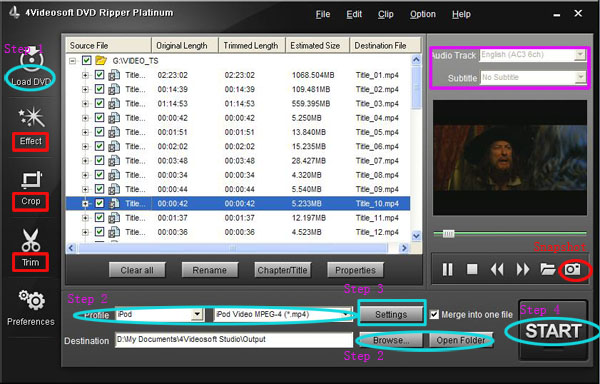
Task: Open the Trim scissors tool
Action: 30,240
